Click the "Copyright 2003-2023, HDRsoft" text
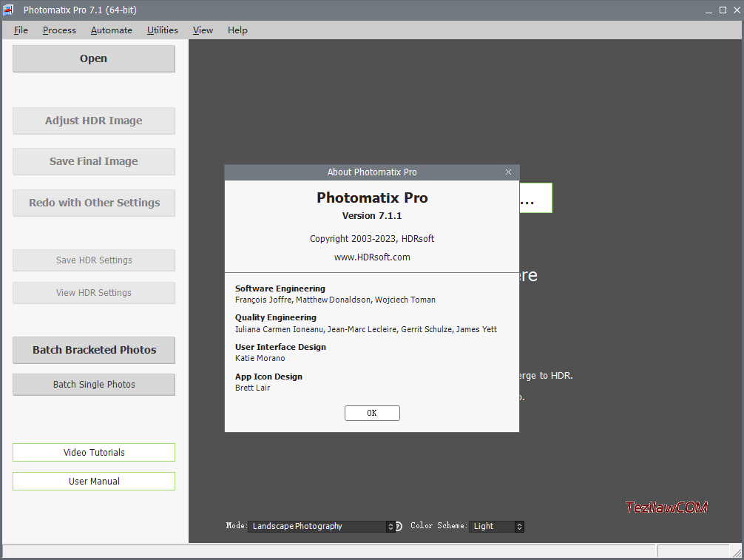 (372, 239)
